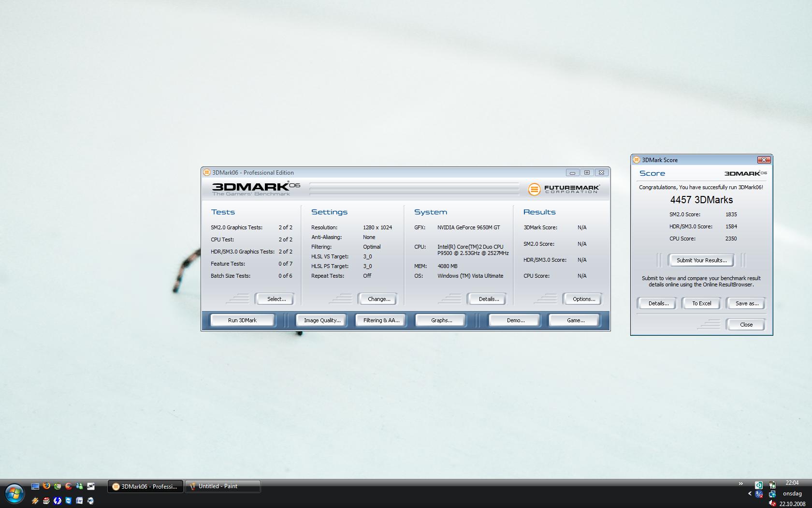Minimize the 3DMark06 Professional window

(572, 172)
